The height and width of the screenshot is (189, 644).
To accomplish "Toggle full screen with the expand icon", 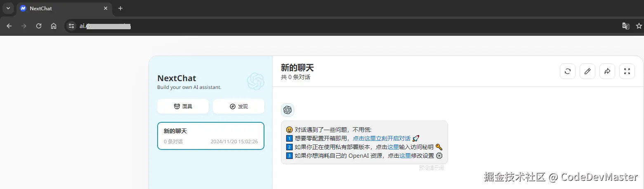I will 627,71.
